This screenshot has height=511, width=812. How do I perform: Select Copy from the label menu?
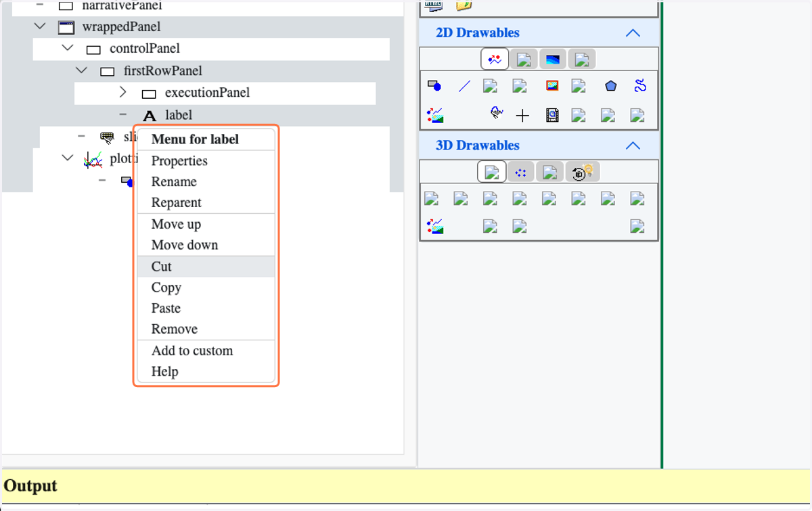(x=206, y=288)
